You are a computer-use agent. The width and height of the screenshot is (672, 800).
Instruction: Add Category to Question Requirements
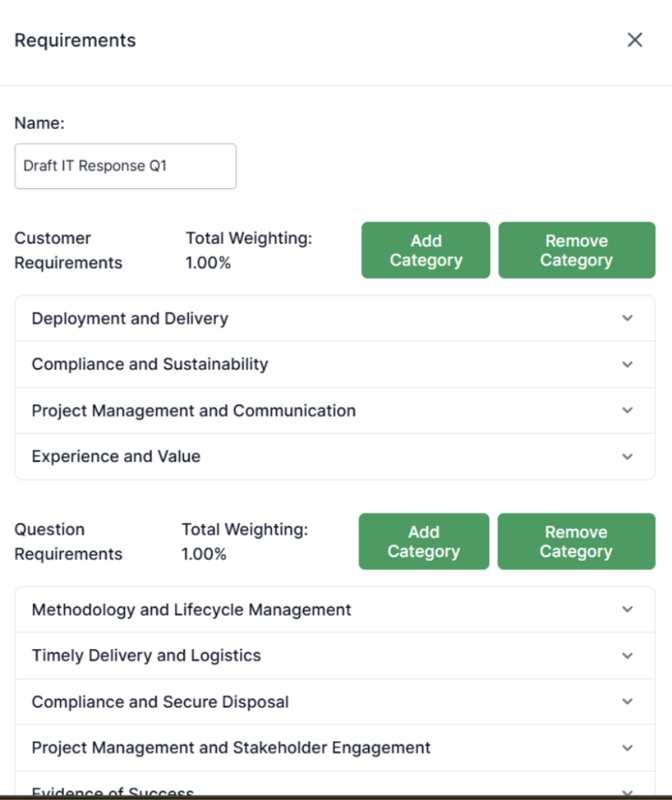coord(424,541)
